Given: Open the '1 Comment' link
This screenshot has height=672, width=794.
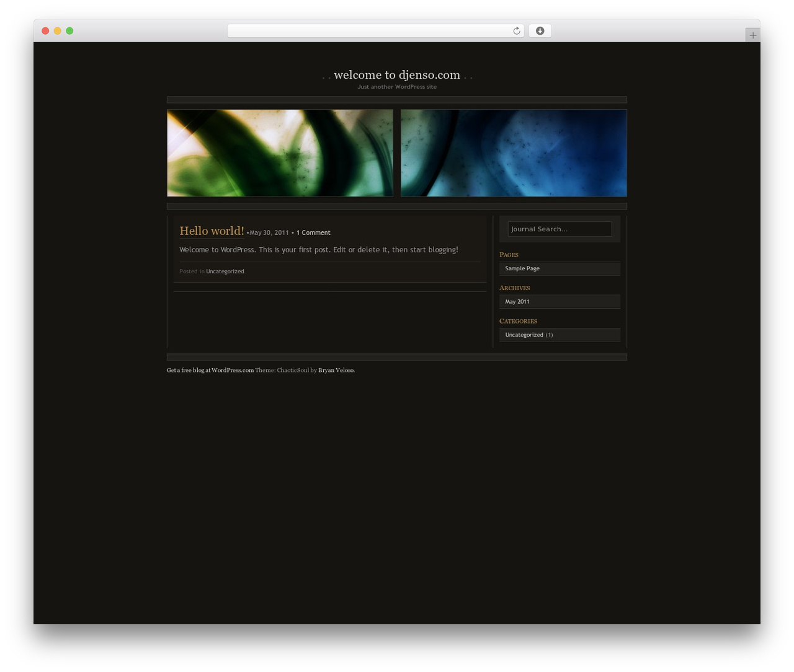Looking at the screenshot, I should click(313, 232).
